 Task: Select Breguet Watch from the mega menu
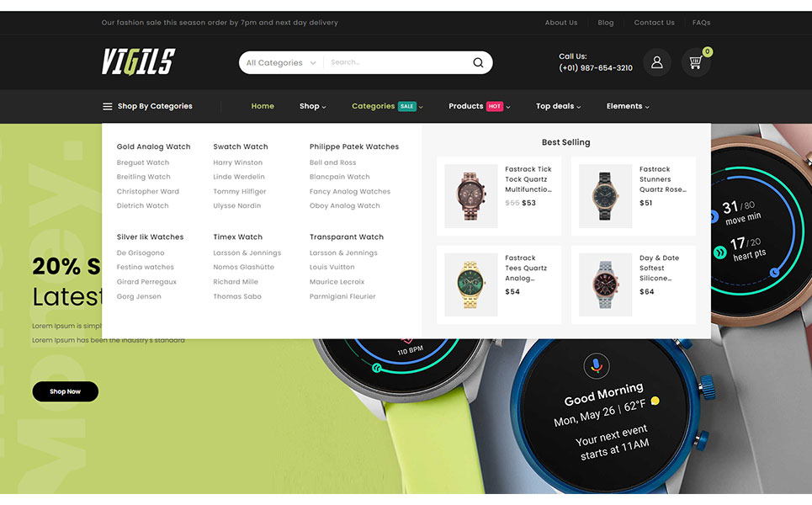pyautogui.click(x=143, y=163)
